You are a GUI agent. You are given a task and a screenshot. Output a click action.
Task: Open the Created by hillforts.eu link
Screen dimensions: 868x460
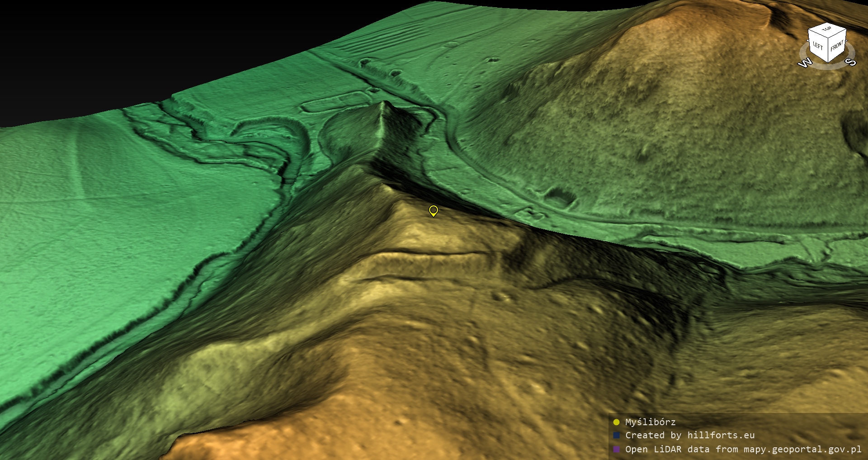tap(689, 435)
